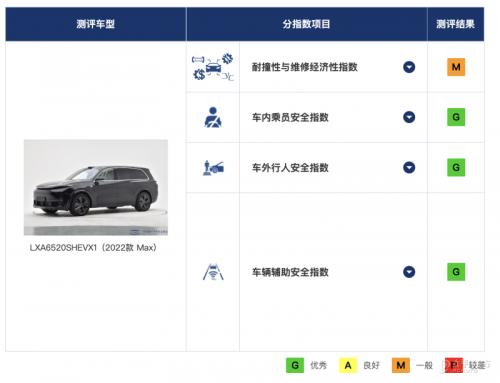This screenshot has width=500, height=383.
Task: Select the 测评车型 column header
Action: pos(96,24)
